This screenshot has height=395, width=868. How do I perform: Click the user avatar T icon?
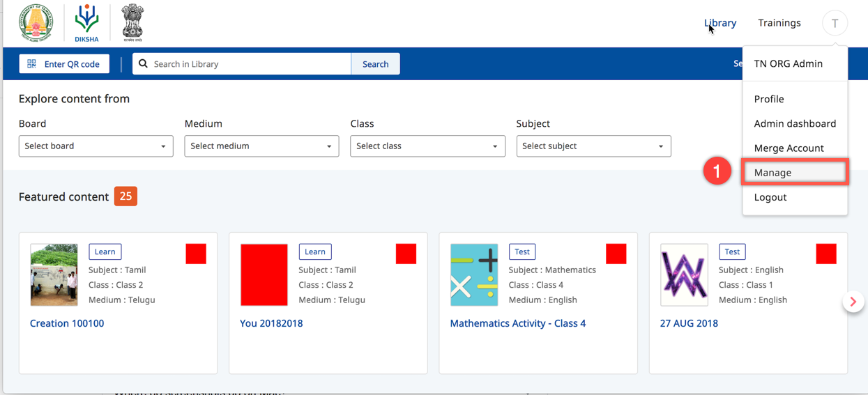[x=835, y=23]
